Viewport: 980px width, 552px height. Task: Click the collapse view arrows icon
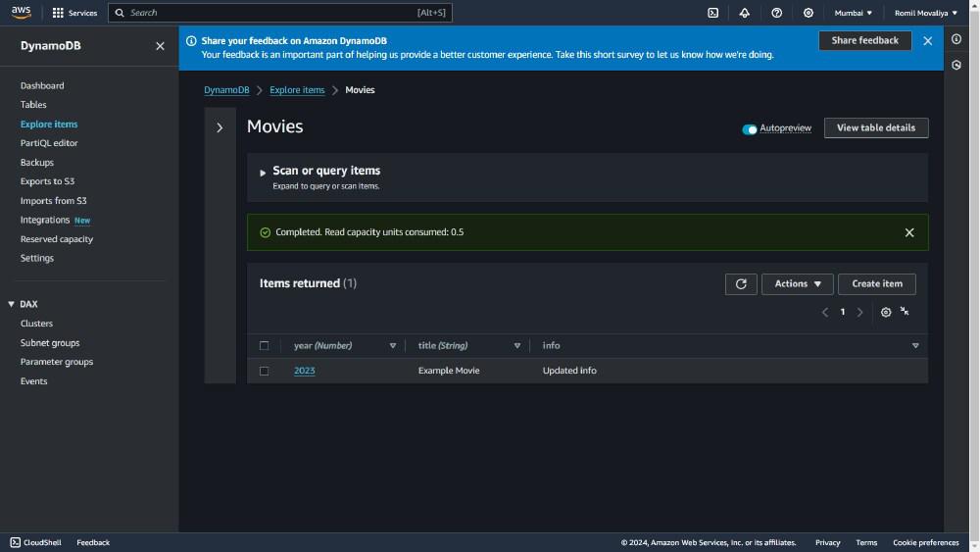[905, 311]
